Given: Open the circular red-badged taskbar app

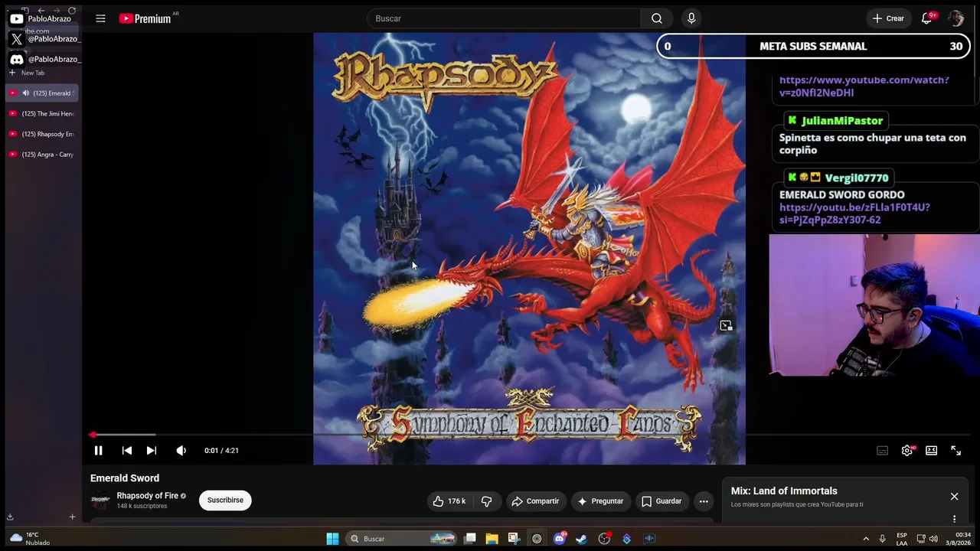Looking at the screenshot, I should (x=605, y=539).
